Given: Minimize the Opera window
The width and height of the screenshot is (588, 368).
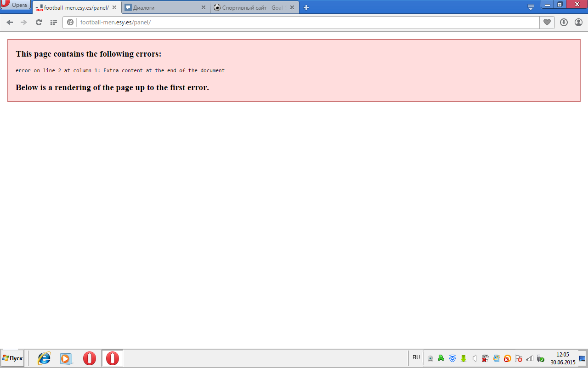Looking at the screenshot, I should tap(547, 5).
